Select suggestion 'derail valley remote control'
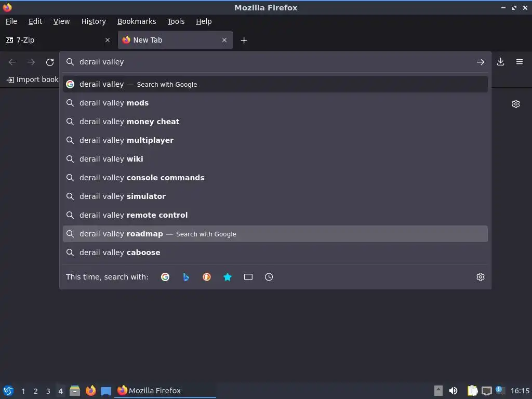Image resolution: width=532 pixels, height=399 pixels. click(x=275, y=215)
